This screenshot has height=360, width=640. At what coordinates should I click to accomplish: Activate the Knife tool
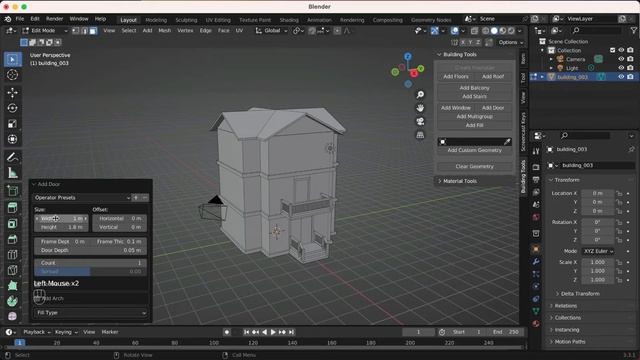pos(12,270)
